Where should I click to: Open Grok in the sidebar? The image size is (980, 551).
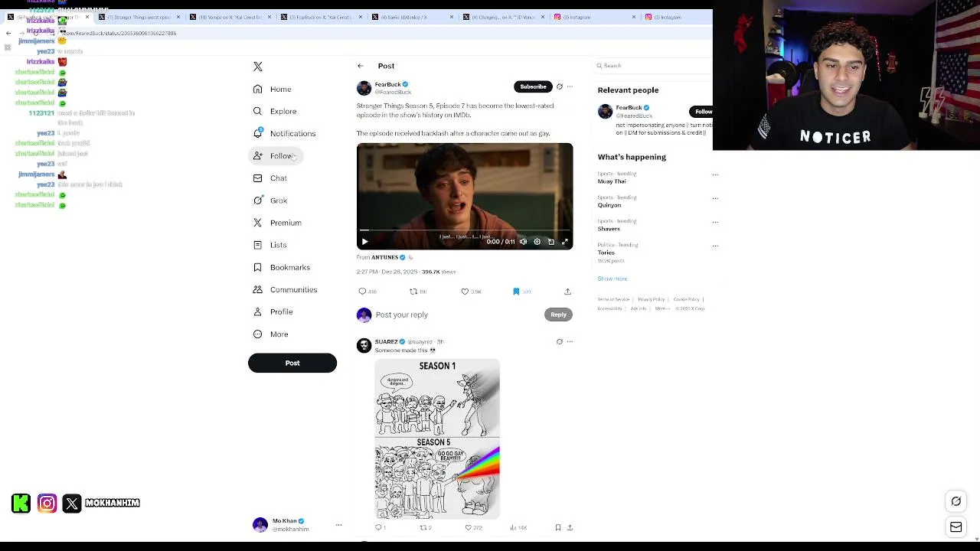270,201
